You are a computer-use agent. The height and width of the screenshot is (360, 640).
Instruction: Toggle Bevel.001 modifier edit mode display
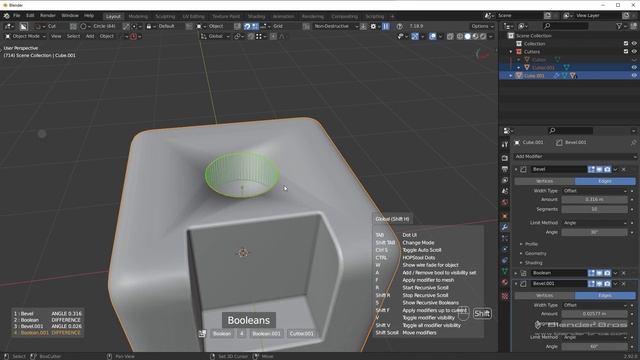591,284
